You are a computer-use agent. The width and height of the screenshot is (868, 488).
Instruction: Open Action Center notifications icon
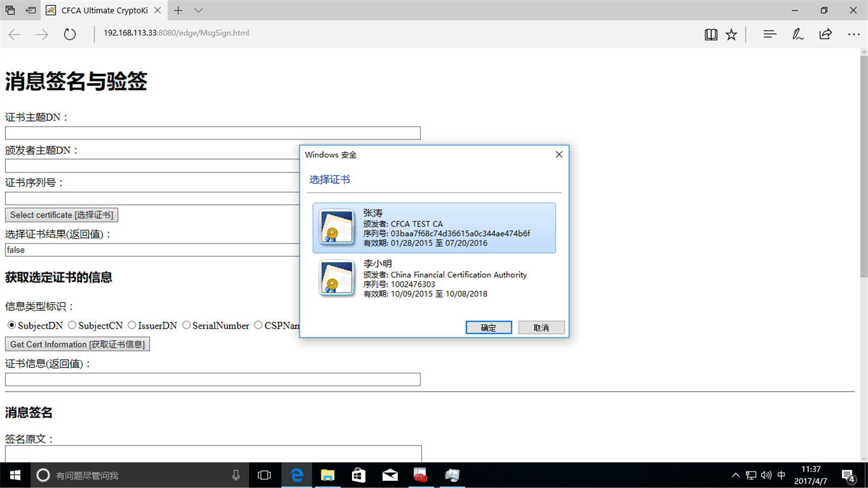(849, 475)
